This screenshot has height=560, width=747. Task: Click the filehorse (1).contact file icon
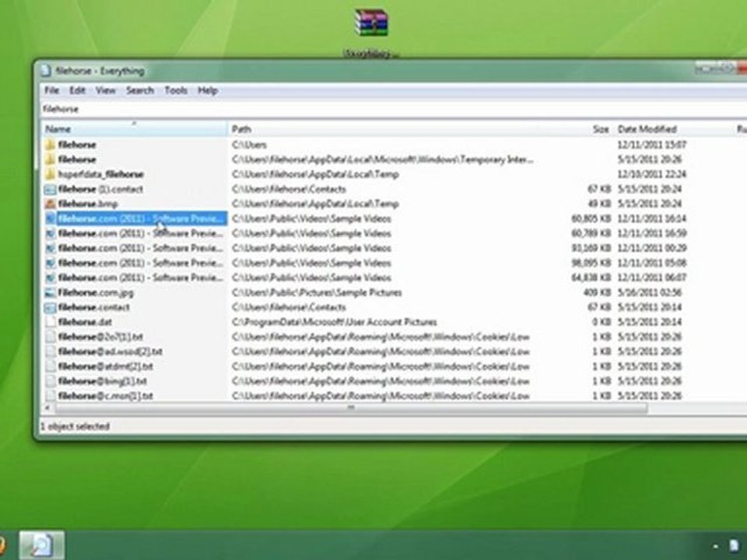point(50,189)
